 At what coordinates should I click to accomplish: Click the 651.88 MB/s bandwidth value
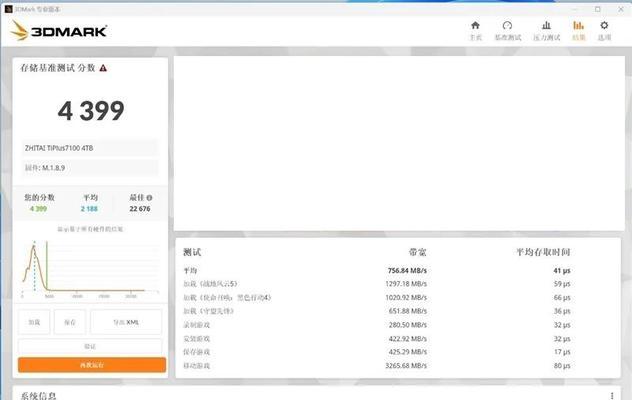407,311
